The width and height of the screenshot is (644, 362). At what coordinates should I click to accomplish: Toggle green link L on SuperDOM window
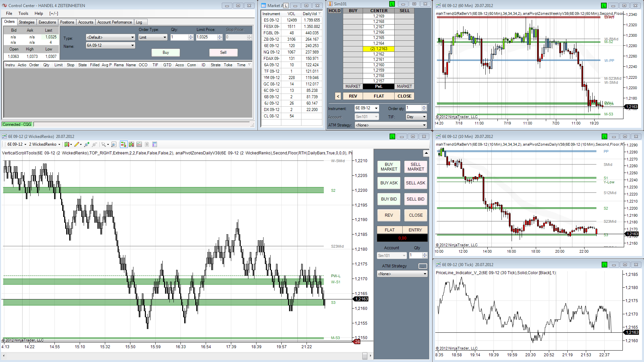392,4
